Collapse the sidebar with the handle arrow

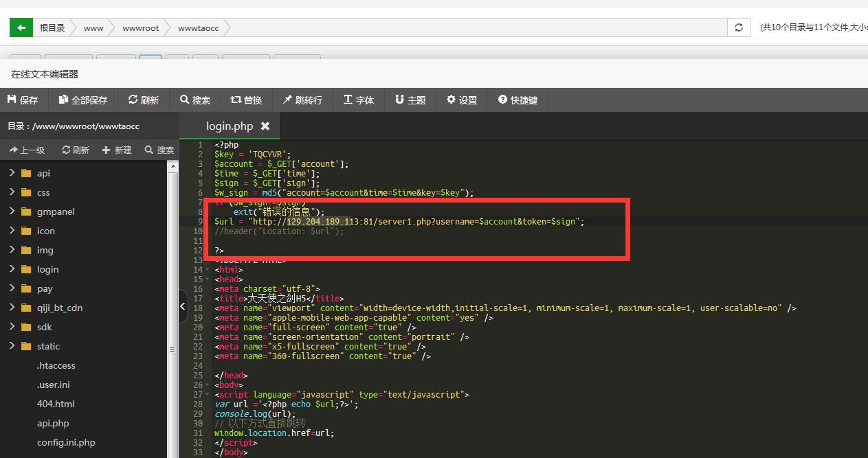click(183, 306)
